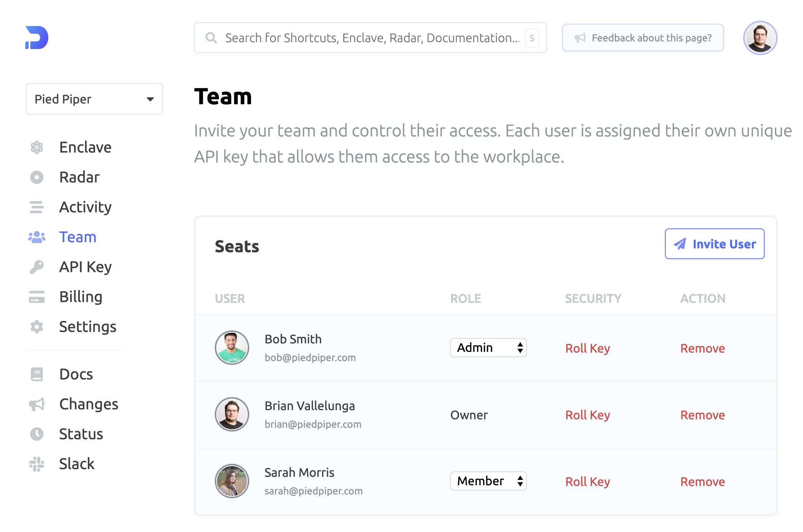This screenshot has height=532, width=803.
Task: Open Sarah Morris's Member role dropdown
Action: (x=488, y=481)
